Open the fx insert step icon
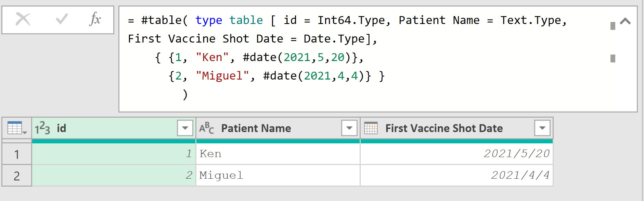 [x=95, y=19]
